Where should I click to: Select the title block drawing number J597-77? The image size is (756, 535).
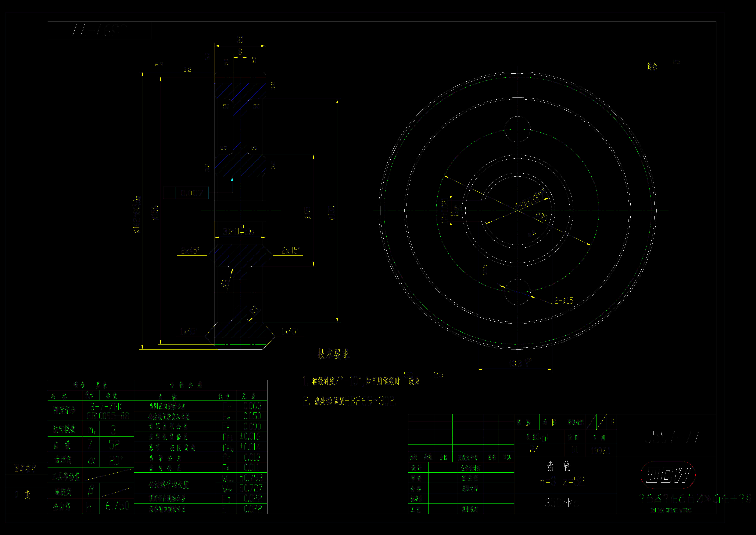tap(672, 437)
